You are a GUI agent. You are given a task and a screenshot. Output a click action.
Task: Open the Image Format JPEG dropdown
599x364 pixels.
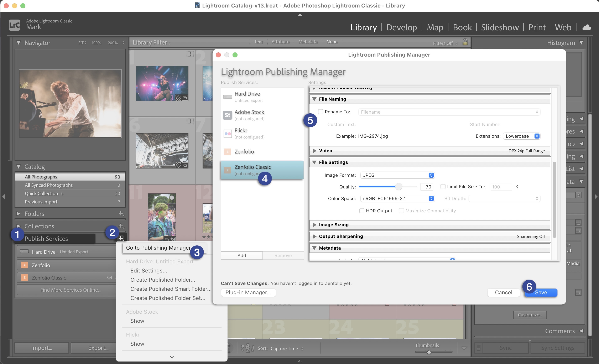tap(397, 175)
